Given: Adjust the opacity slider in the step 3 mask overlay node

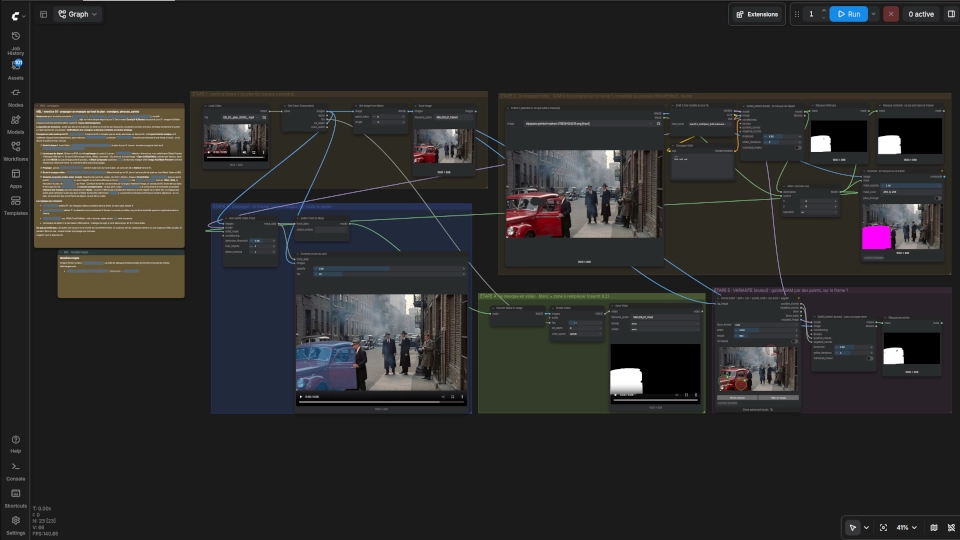Looking at the screenshot, I should pyautogui.click(x=390, y=269).
